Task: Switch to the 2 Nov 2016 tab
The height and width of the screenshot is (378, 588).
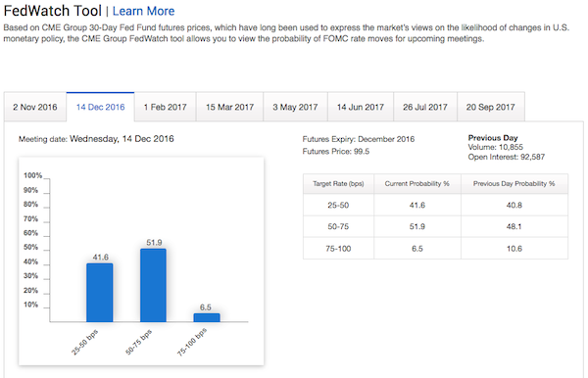Action: tap(35, 107)
